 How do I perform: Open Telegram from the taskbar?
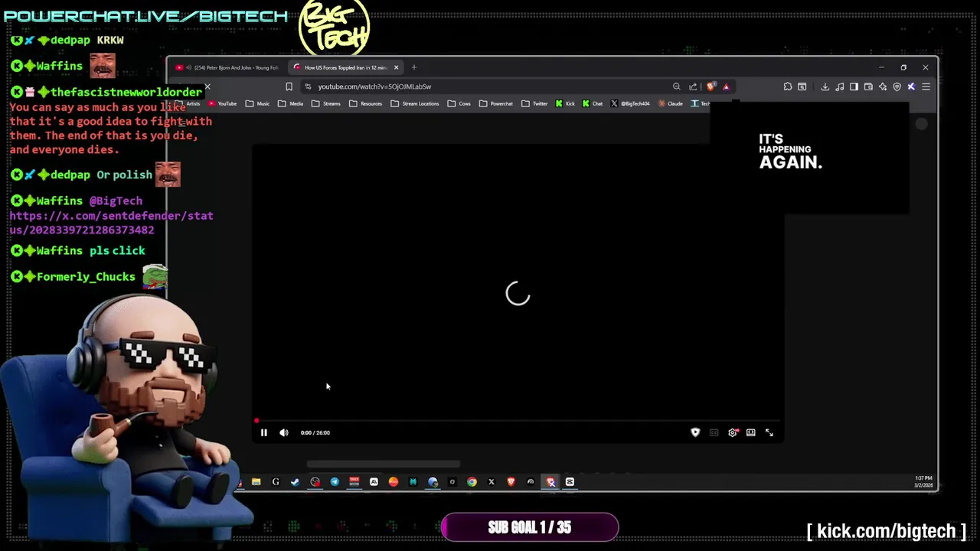335,481
